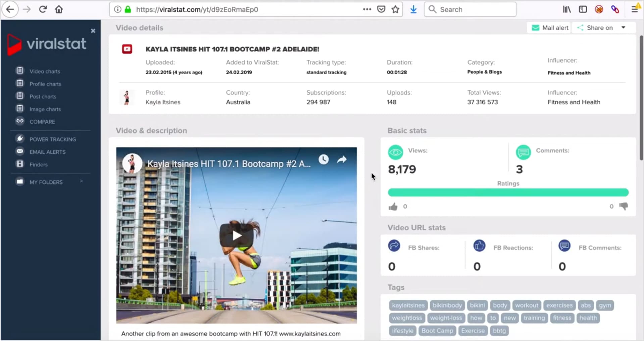644x341 pixels.
Task: Select the gym tag
Action: [605, 305]
